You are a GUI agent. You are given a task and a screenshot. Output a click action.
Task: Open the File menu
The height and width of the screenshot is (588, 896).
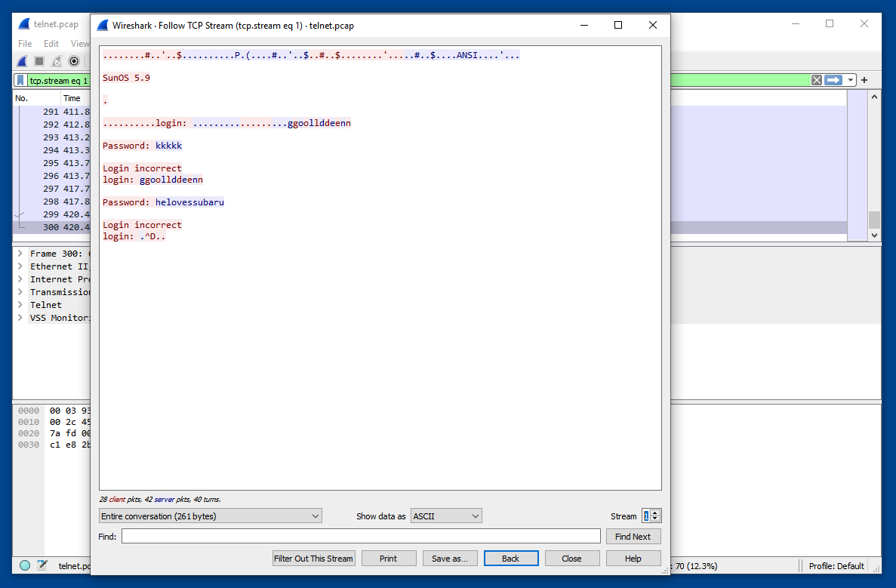coord(25,44)
